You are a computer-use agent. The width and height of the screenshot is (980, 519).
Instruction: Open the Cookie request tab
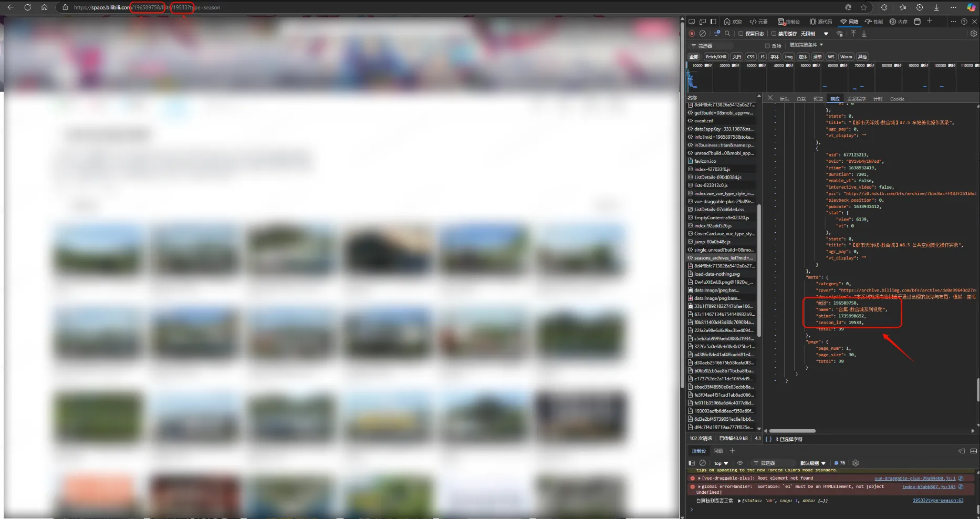click(x=897, y=99)
